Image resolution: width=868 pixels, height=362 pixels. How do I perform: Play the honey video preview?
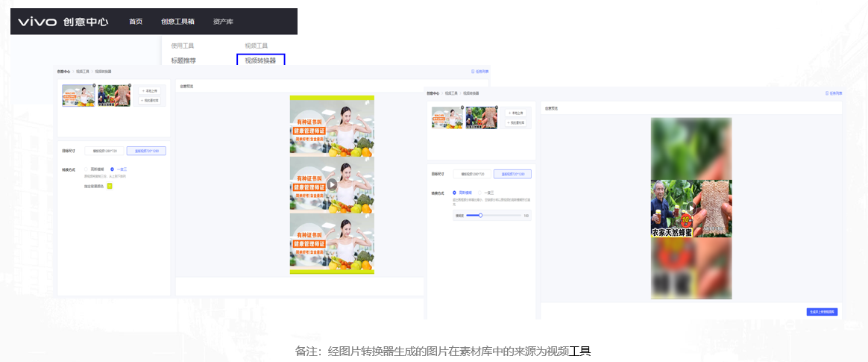coord(691,208)
